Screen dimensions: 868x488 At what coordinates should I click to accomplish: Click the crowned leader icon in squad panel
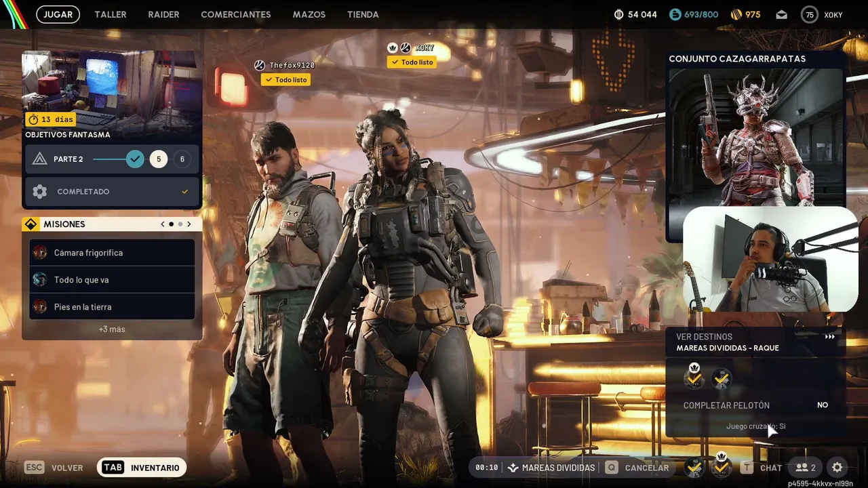pos(694,377)
